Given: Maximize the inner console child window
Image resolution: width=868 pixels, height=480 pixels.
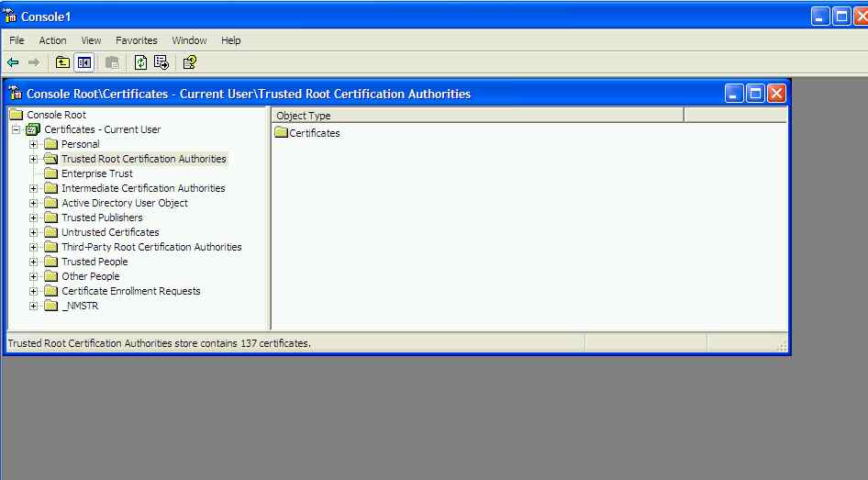Looking at the screenshot, I should (755, 94).
